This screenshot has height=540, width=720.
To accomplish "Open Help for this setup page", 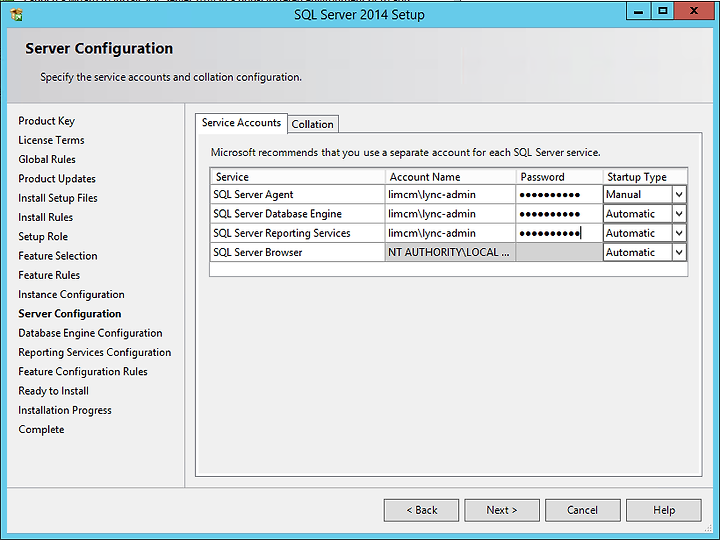I will point(664,510).
